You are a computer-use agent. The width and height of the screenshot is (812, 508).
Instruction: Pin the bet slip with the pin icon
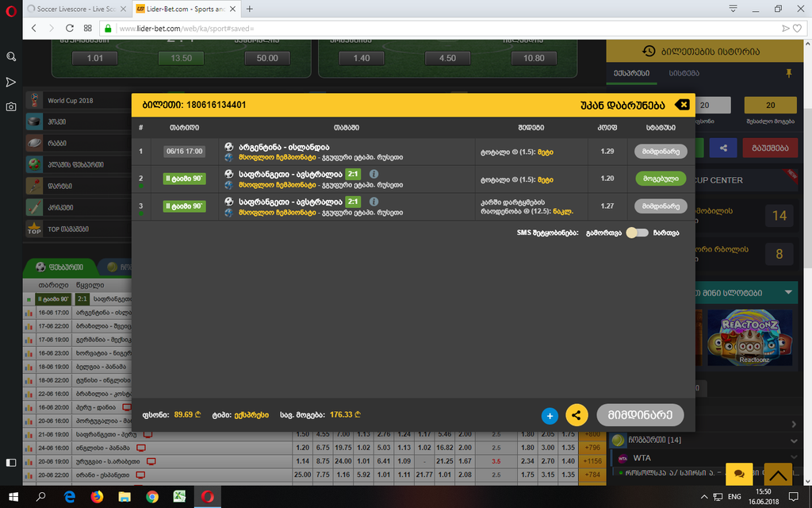789,74
